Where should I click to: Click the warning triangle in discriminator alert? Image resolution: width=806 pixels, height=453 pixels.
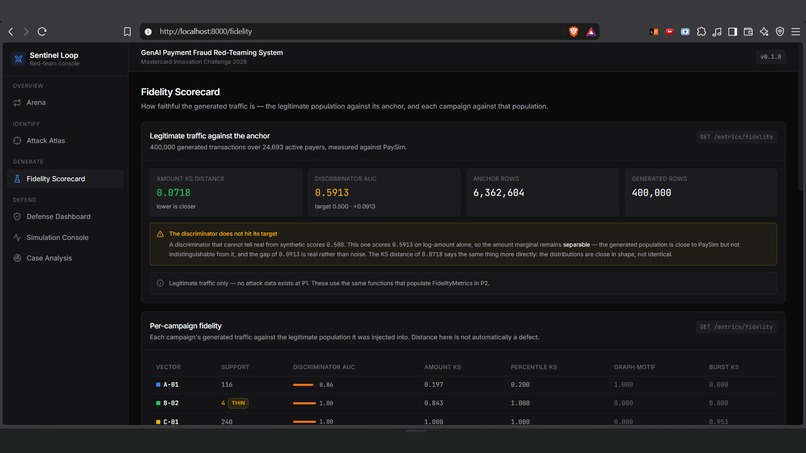[x=160, y=234]
